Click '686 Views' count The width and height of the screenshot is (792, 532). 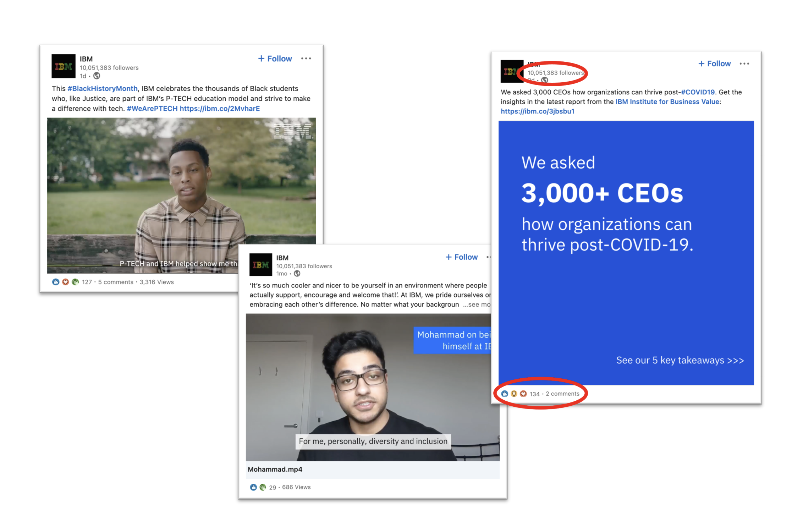click(296, 487)
